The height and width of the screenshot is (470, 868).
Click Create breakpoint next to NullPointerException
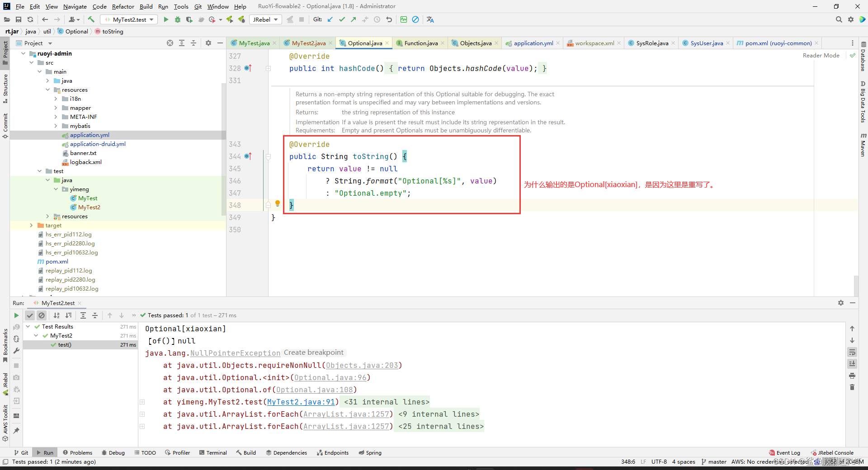click(314, 352)
